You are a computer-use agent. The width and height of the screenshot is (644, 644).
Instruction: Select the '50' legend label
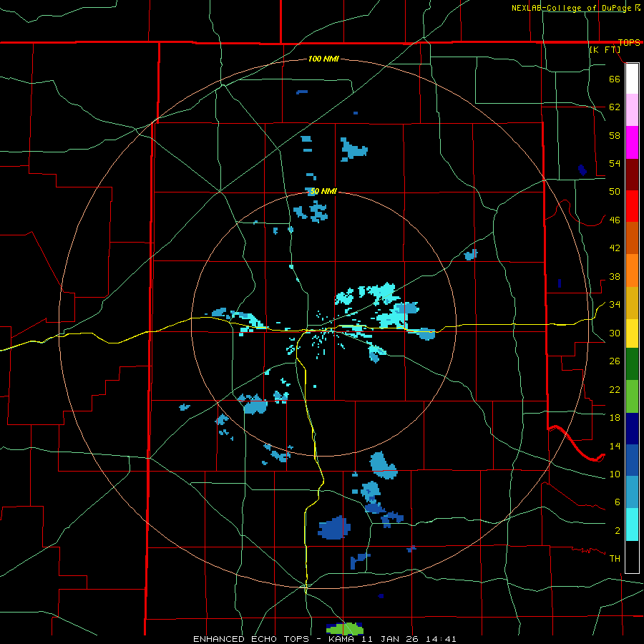(615, 192)
